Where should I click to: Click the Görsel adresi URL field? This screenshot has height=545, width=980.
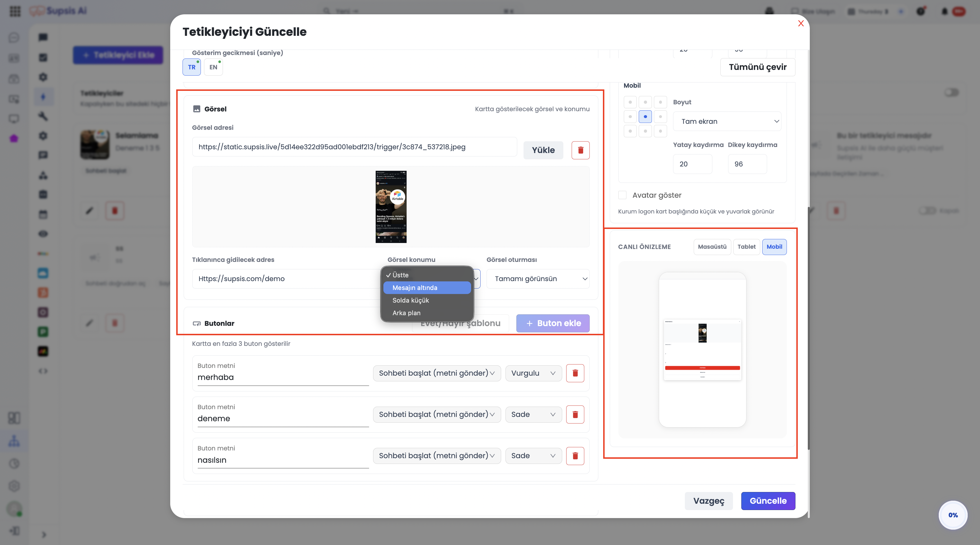point(354,147)
